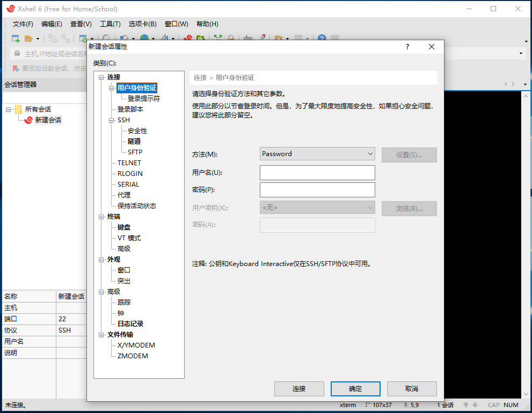Click the terminal's vertical scrollbar track
This screenshot has height=413, width=532.
(526, 244)
